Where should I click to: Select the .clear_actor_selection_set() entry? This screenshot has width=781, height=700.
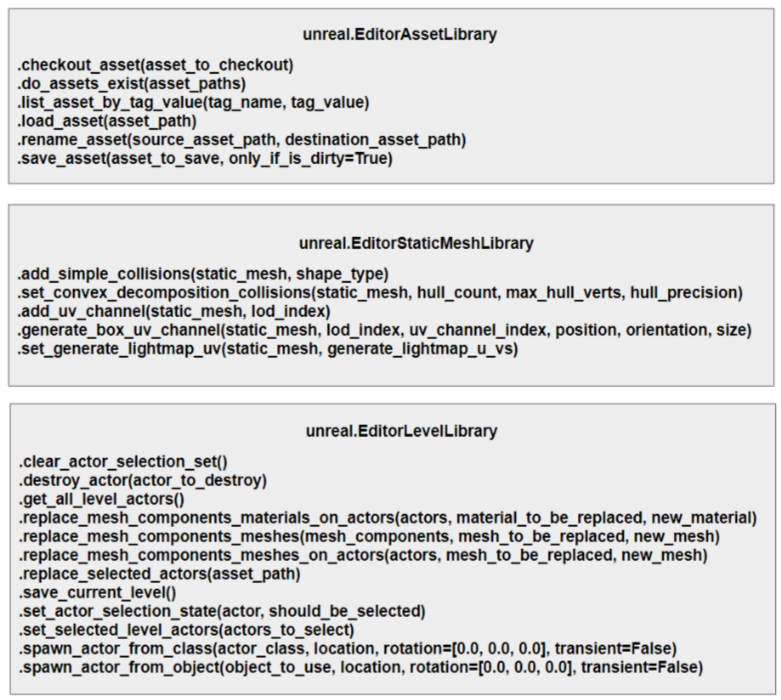(x=123, y=462)
